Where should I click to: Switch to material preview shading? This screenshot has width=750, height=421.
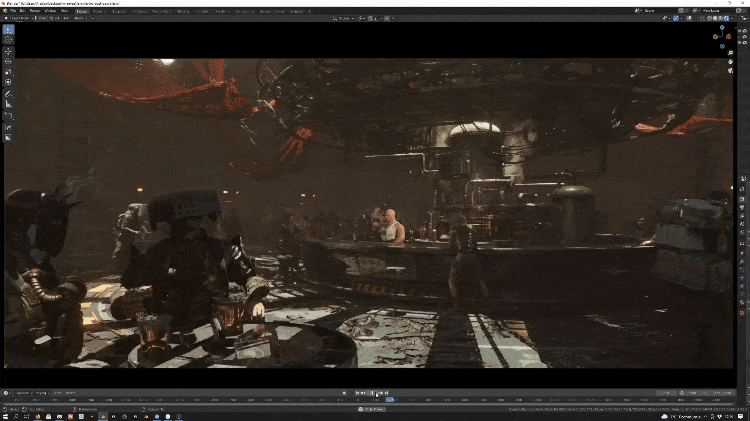point(721,18)
